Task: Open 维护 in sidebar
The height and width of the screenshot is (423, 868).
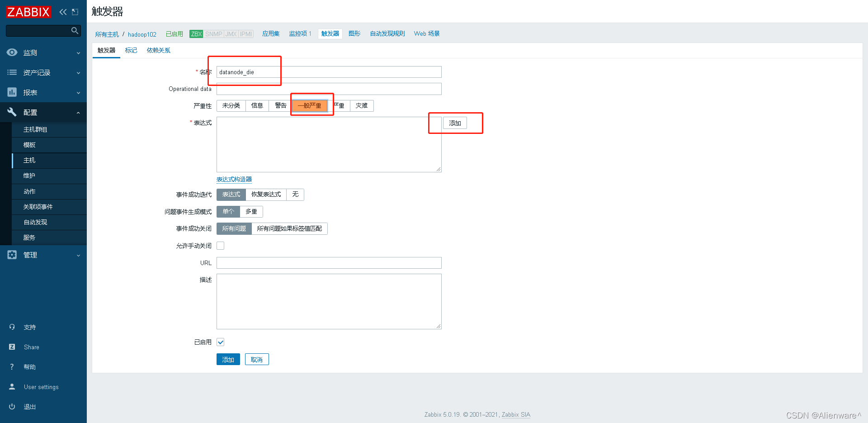Action: click(x=49, y=176)
